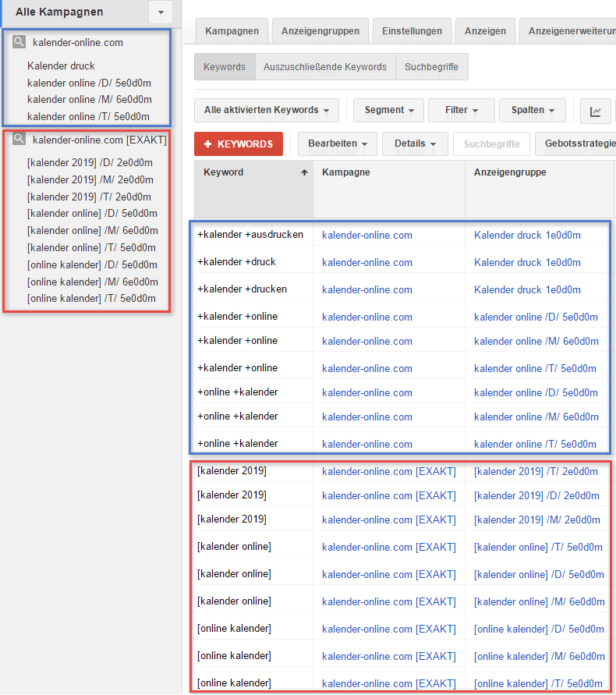The image size is (616, 695).
Task: Select [kalender online] /M/ 6e0d0m in sidebar
Action: point(93,230)
